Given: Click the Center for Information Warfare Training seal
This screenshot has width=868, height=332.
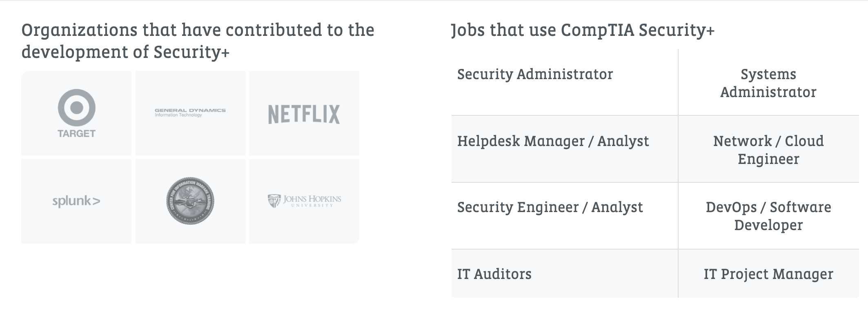Looking at the screenshot, I should 190,201.
